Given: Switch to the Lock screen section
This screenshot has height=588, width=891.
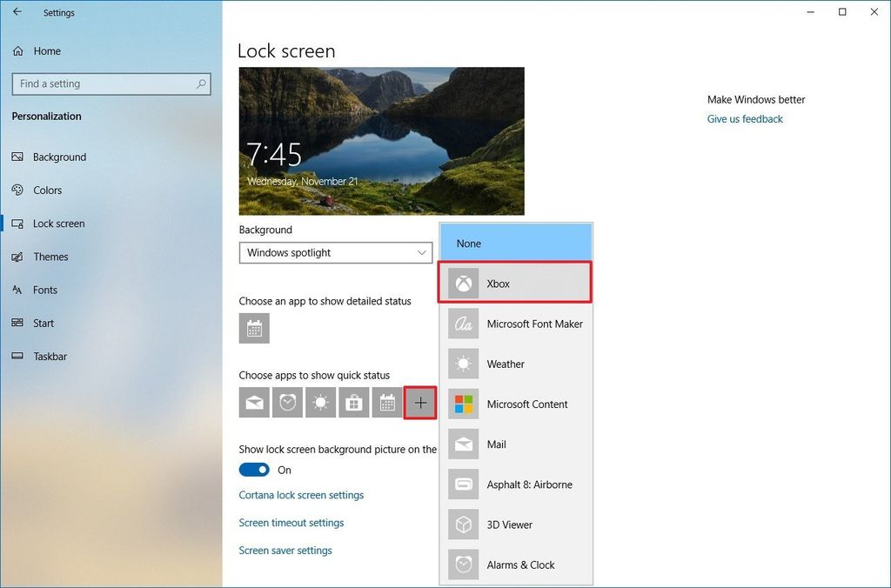Looking at the screenshot, I should coord(58,223).
